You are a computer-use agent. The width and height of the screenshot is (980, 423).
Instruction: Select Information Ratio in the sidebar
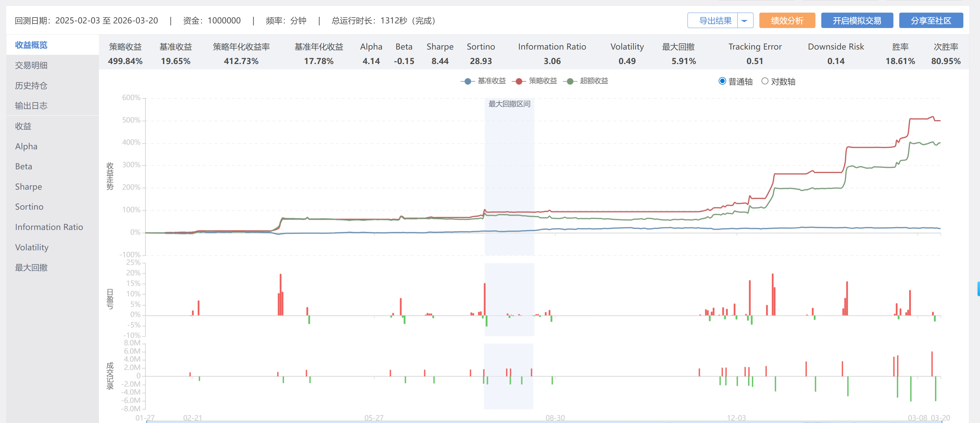point(49,227)
